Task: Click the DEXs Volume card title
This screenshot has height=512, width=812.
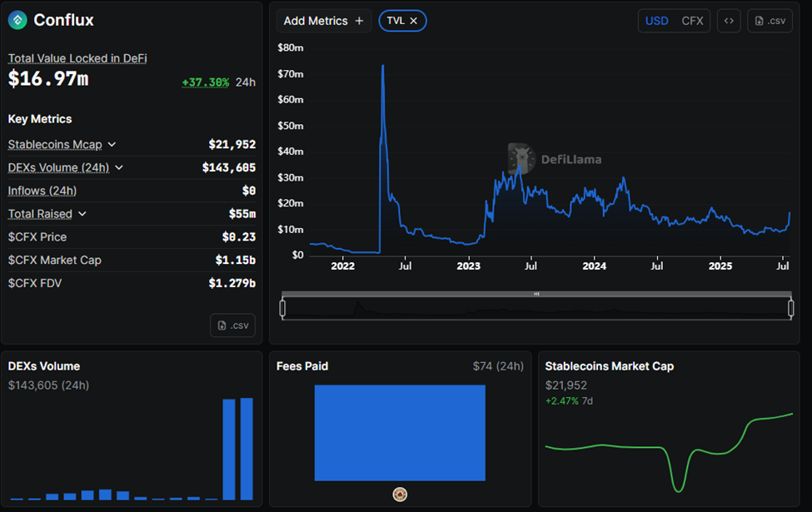Action: [44, 366]
